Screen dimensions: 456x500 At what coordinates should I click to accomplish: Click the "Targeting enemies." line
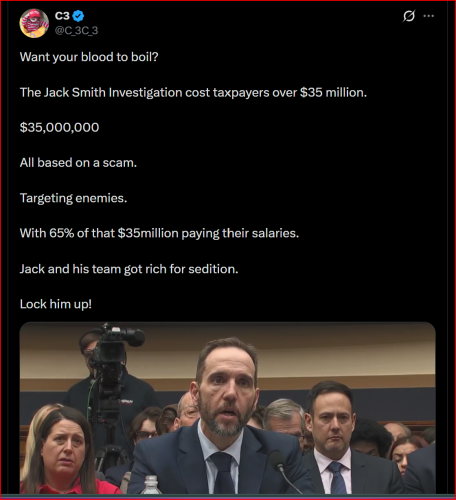click(73, 198)
